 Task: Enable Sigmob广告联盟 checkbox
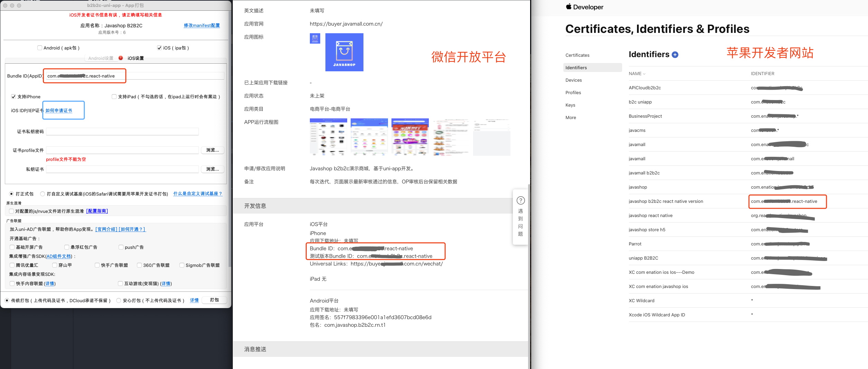point(182,265)
